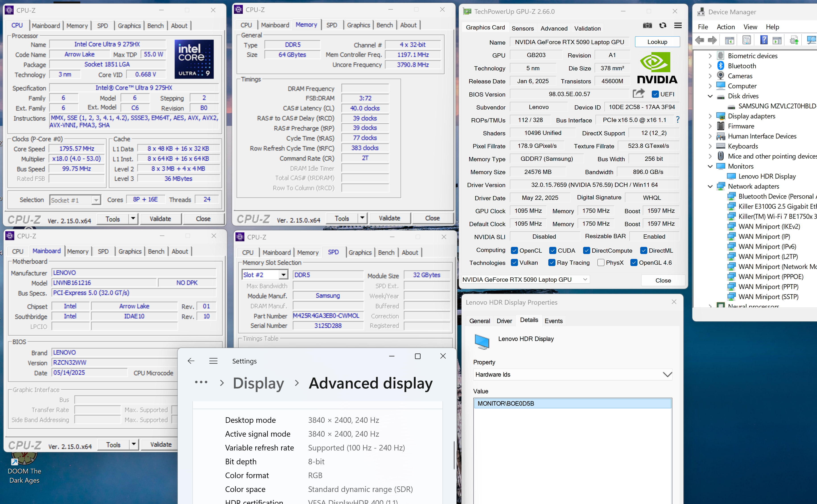Switch to Sensors tab in GPU-Z
The image size is (817, 504).
click(x=522, y=28)
